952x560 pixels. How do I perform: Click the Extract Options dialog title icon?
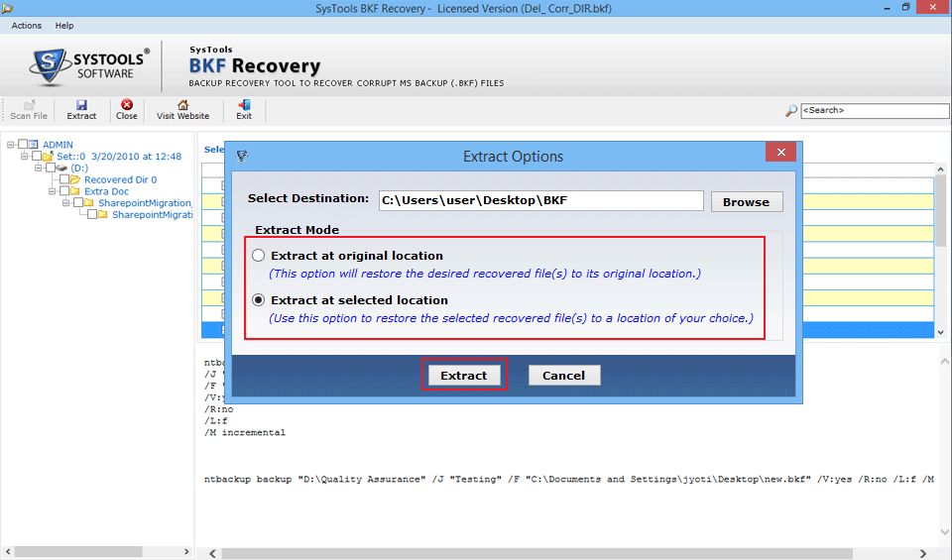pyautogui.click(x=242, y=156)
